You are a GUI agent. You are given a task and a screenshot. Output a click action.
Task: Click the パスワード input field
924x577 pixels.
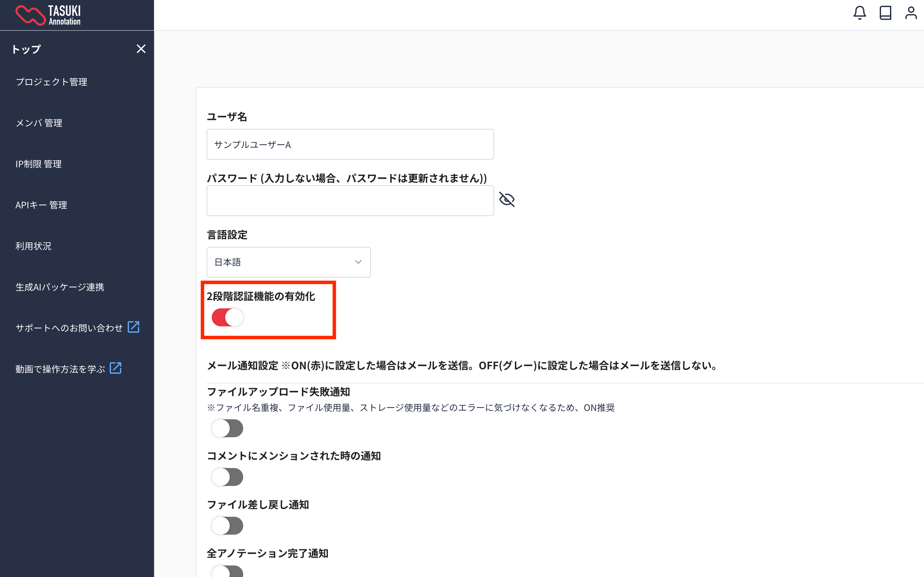(x=350, y=201)
